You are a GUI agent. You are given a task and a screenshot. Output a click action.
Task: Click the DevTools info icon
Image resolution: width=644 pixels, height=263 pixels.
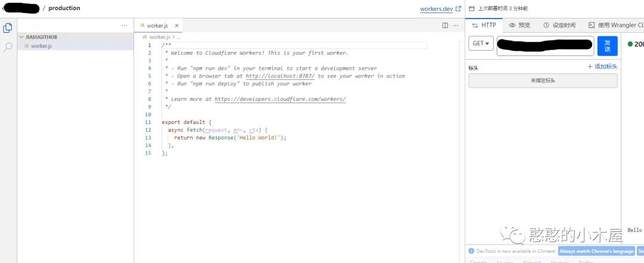click(471, 251)
